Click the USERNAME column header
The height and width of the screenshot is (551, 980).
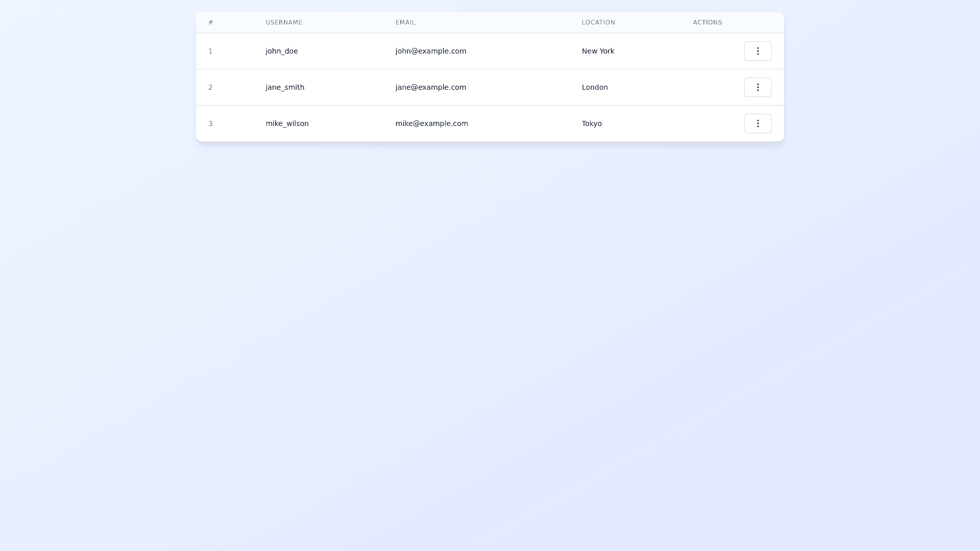click(284, 22)
